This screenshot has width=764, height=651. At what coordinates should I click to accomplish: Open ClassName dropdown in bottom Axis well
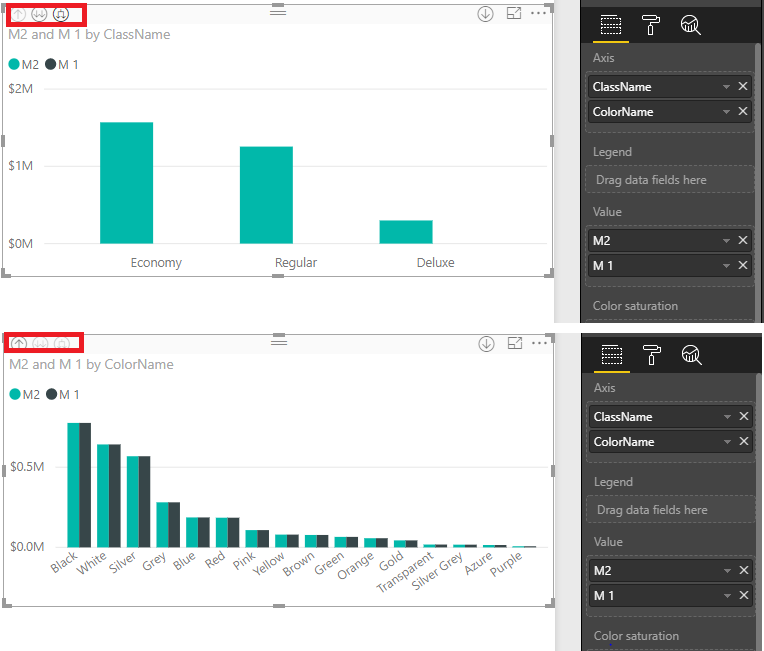(x=727, y=417)
